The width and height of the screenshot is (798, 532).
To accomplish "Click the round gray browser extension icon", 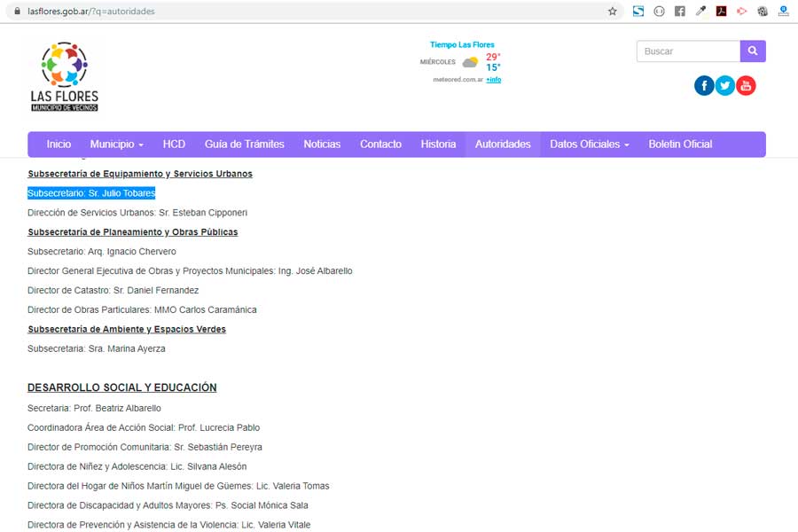I will (659, 12).
